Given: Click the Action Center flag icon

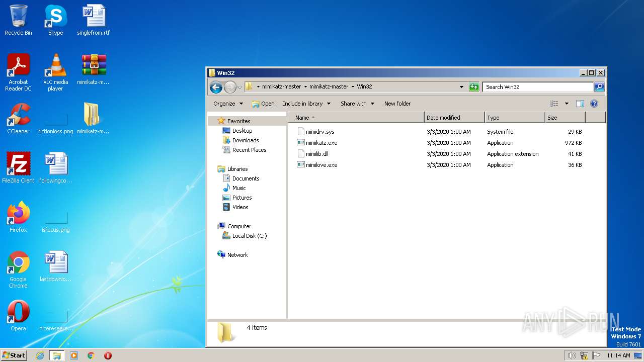Looking at the screenshot, I should [x=597, y=355].
